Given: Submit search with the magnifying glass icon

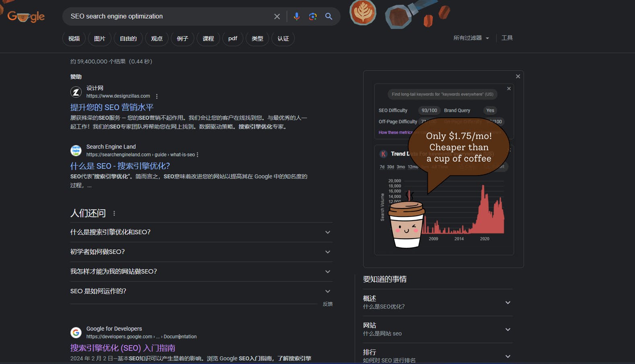Looking at the screenshot, I should click(x=329, y=16).
